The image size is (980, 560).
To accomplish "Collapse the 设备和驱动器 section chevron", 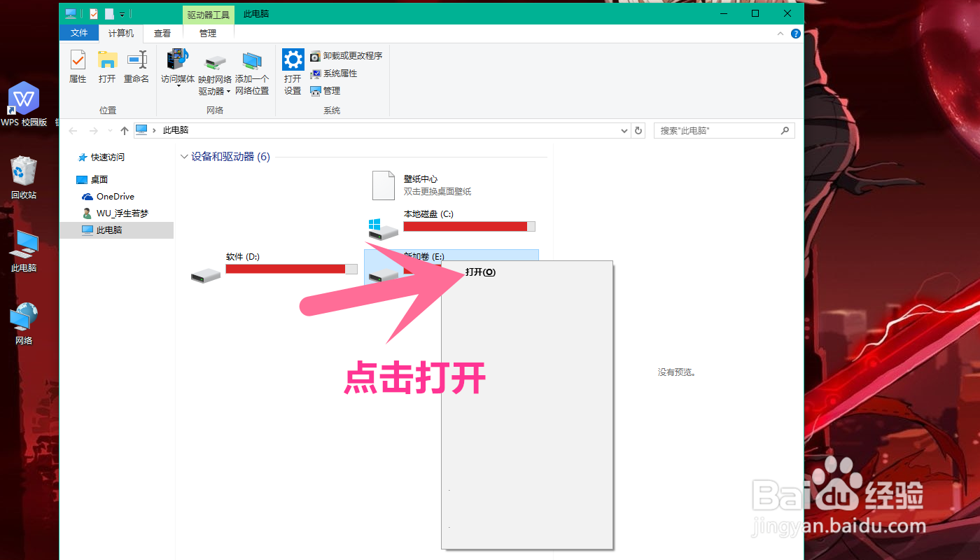I will [184, 156].
